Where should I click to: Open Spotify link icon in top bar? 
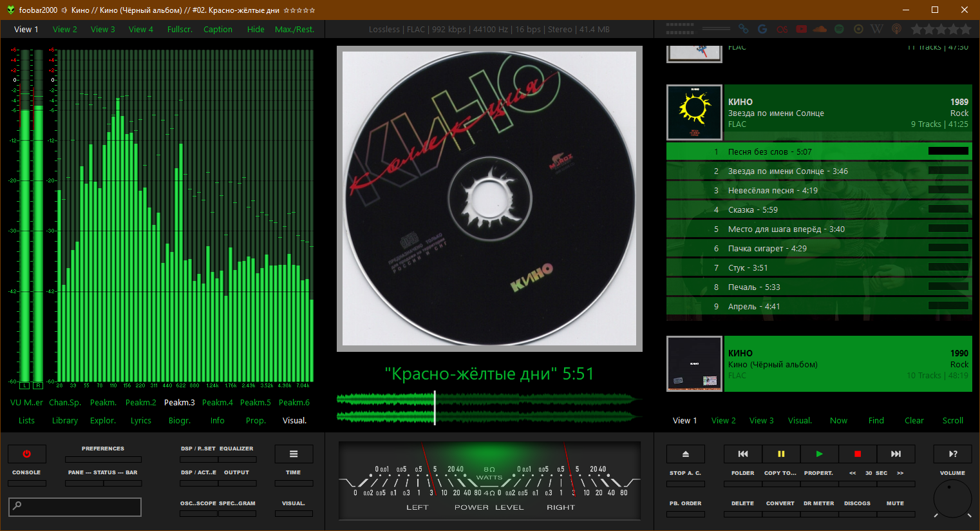[839, 29]
